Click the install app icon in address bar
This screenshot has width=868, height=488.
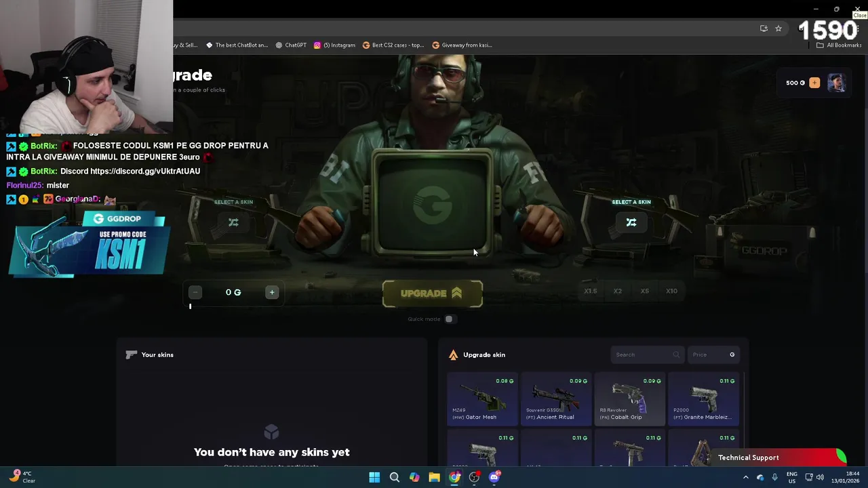[x=764, y=28]
